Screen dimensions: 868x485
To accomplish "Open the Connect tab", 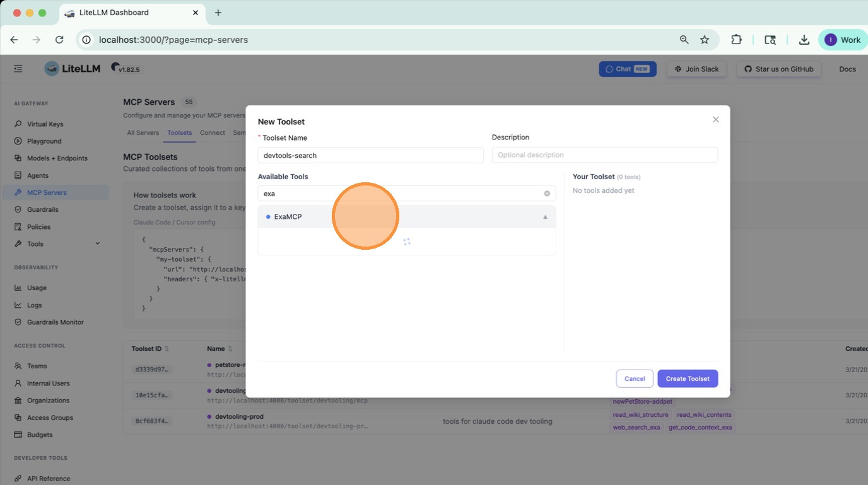I will coord(213,133).
